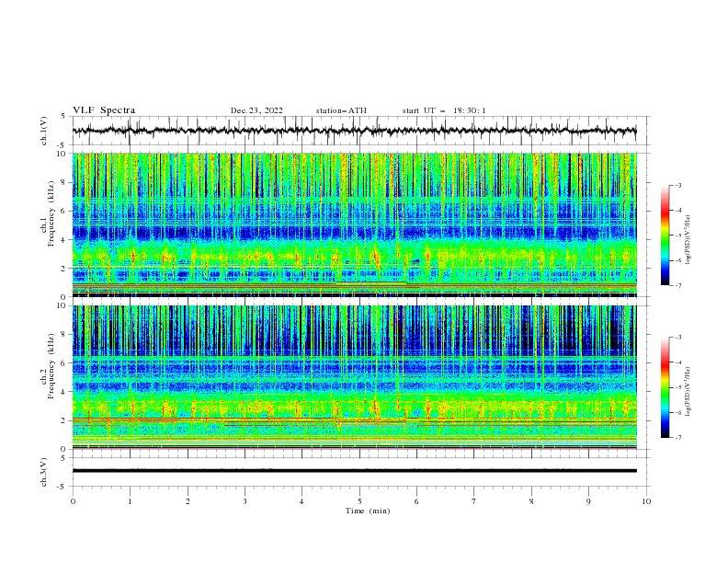This screenshot has height=563, width=728.
Task: Click the ch.1 PSD color scale bar
Action: click(665, 236)
